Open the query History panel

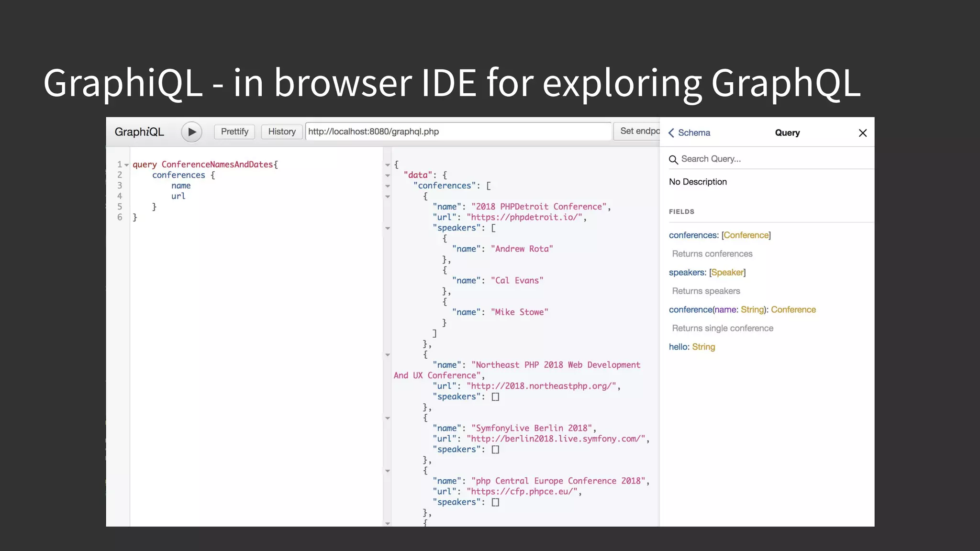point(281,132)
